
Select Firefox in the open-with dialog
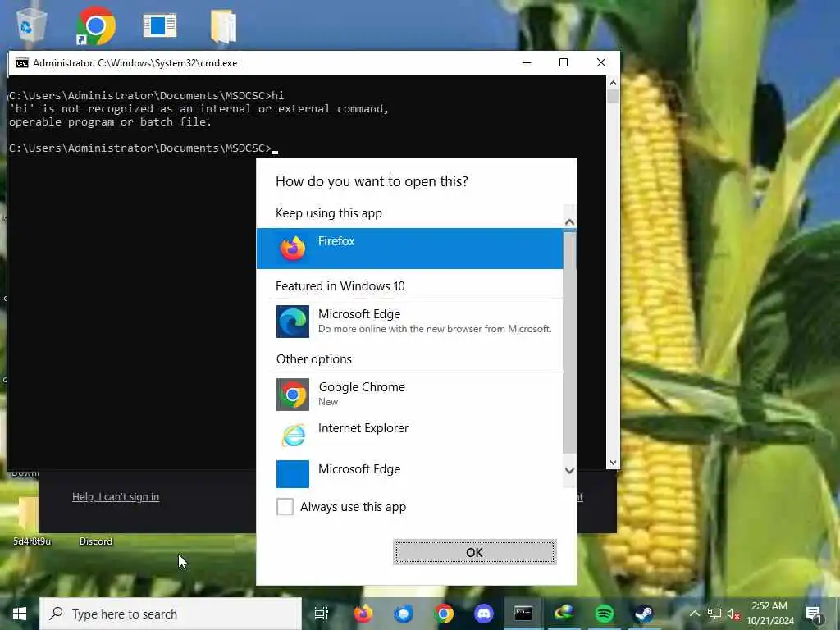coord(409,248)
